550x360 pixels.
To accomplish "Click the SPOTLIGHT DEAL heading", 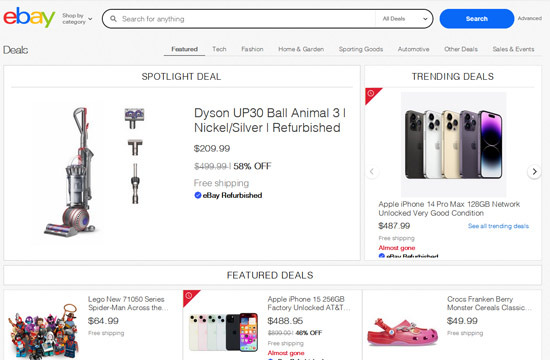I will [181, 76].
